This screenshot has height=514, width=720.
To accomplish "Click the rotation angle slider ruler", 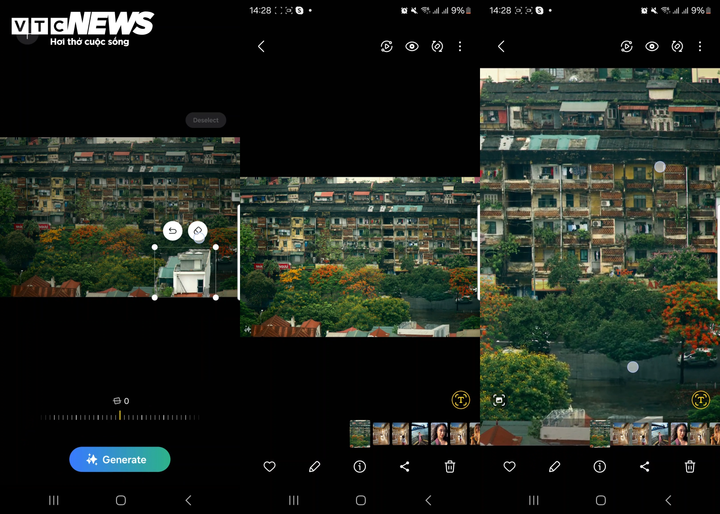I will coord(120,416).
